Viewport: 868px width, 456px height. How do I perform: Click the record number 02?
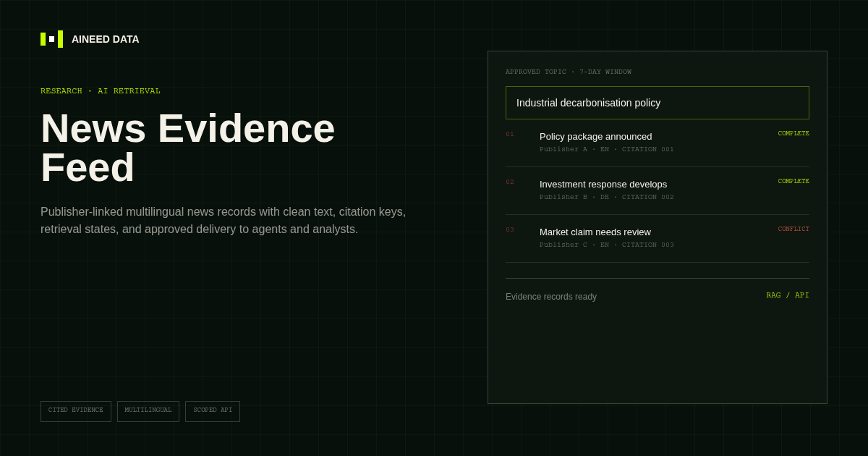pos(510,182)
